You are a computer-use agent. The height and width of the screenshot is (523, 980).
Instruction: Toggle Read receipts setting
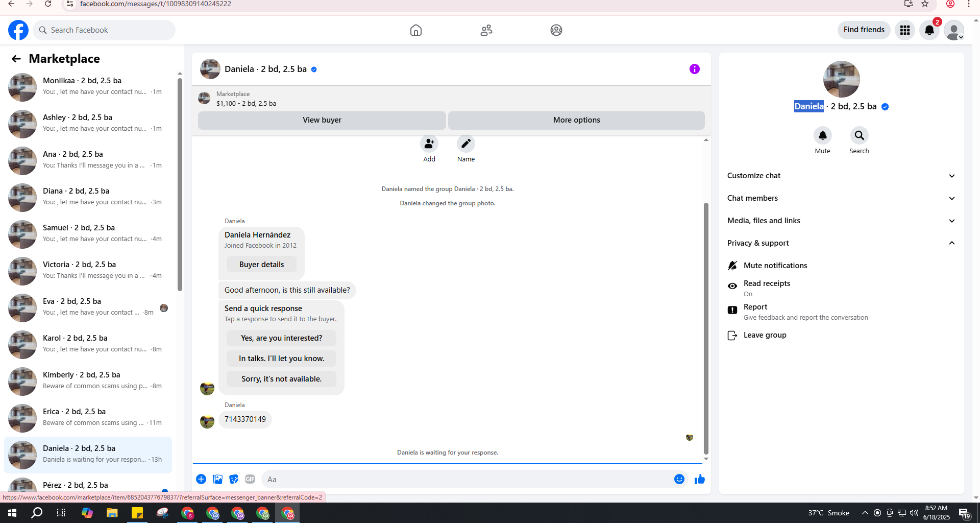841,288
